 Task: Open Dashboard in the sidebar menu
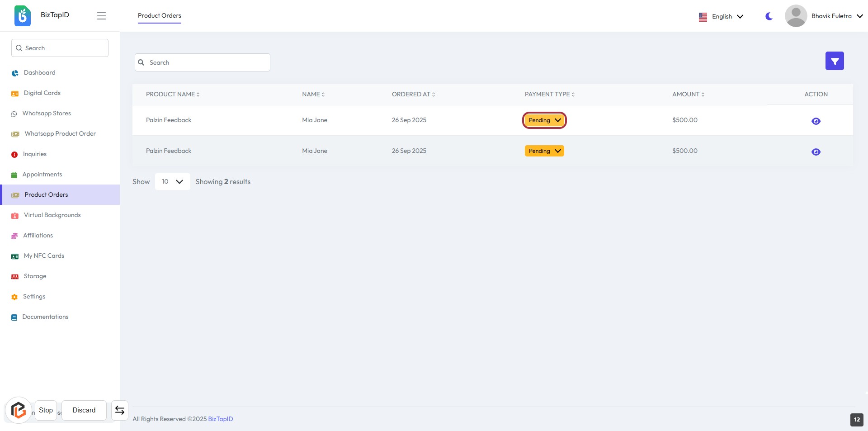[x=39, y=73]
